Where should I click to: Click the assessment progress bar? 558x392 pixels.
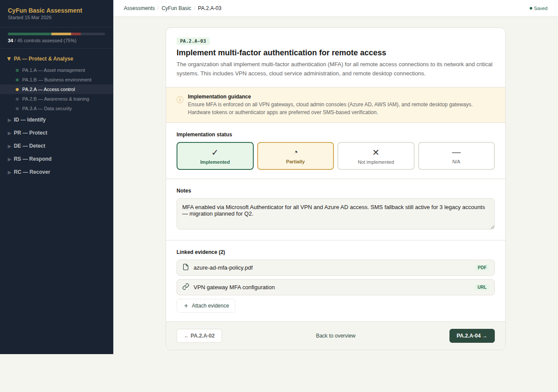56,34
